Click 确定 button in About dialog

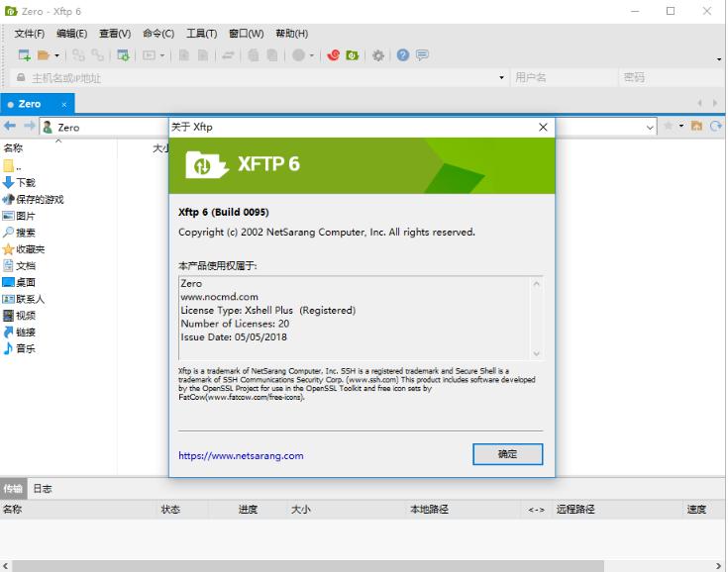pyautogui.click(x=507, y=454)
